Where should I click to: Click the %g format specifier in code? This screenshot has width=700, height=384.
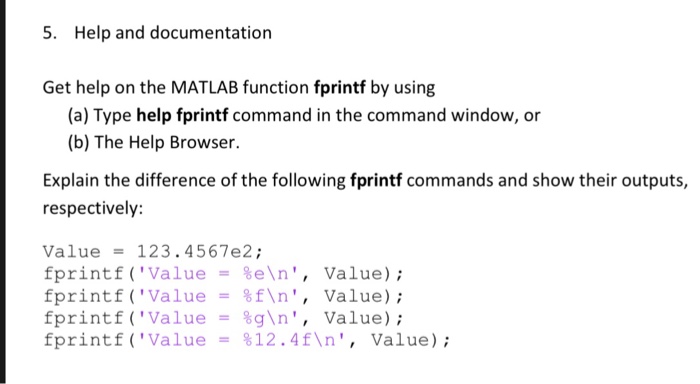pos(254,319)
